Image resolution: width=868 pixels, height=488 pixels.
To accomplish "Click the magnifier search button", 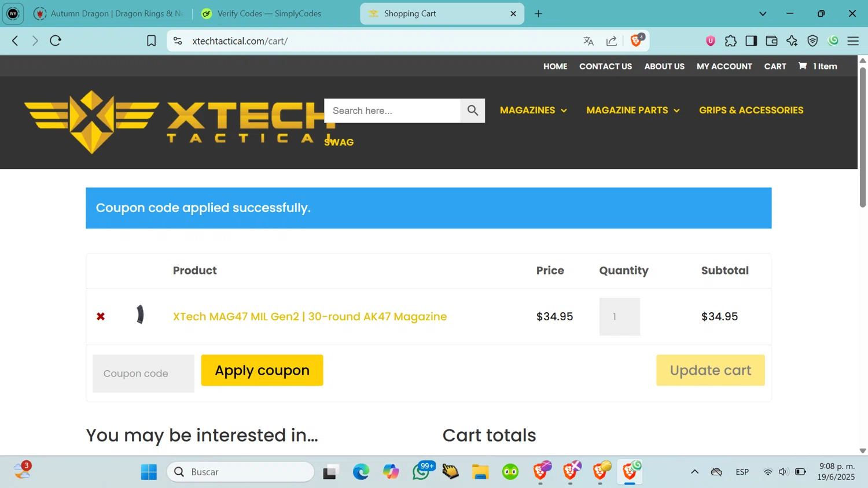I will point(473,110).
